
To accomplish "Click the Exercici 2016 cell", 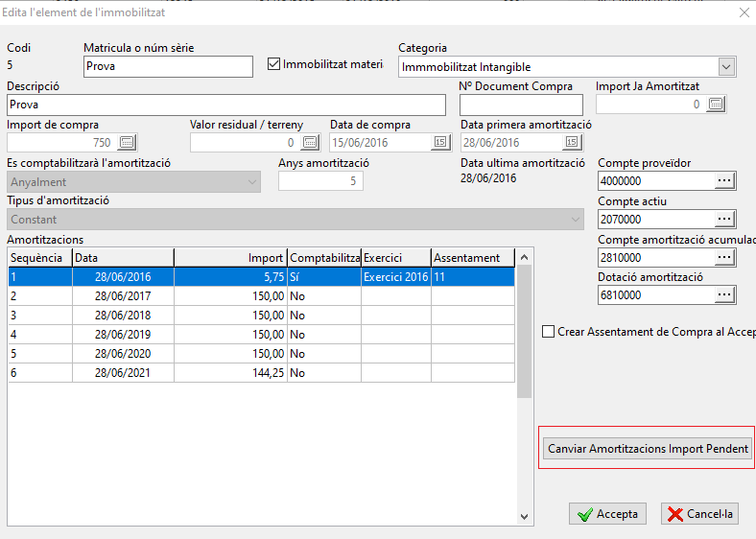I will tap(396, 277).
